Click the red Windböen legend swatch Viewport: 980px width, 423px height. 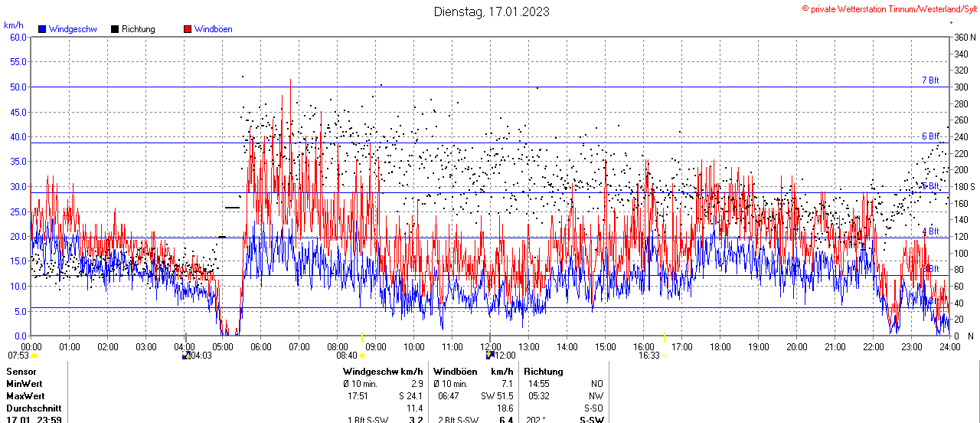click(x=188, y=29)
